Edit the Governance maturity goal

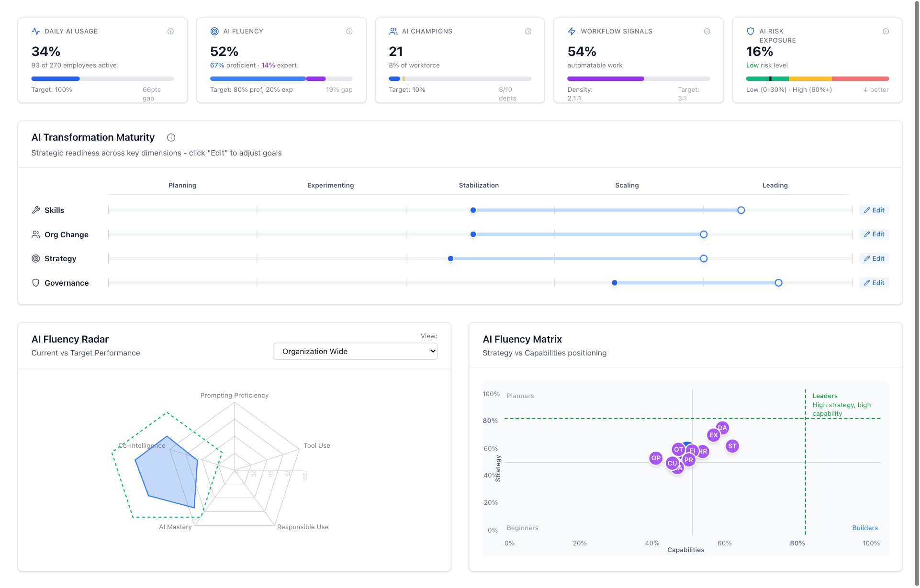pyautogui.click(x=874, y=283)
